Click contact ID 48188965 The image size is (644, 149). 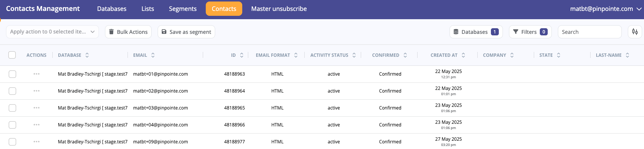(x=234, y=108)
